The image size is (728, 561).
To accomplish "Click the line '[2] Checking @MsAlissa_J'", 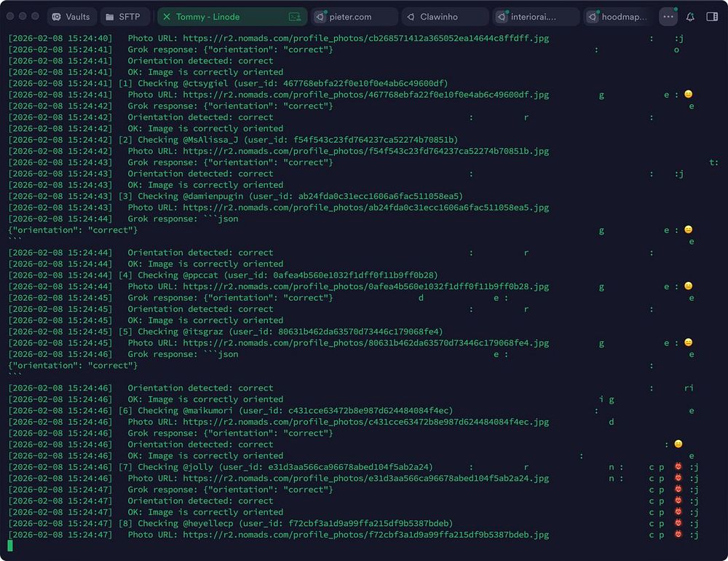I will pos(233,139).
